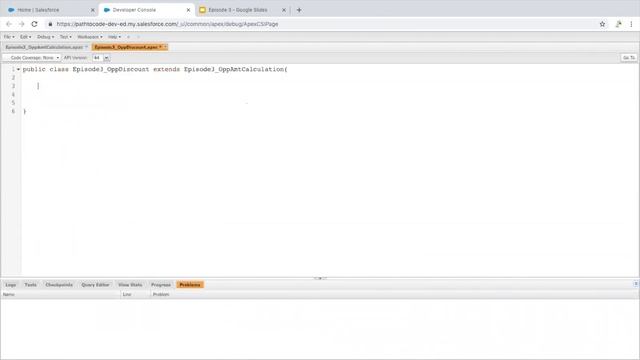
Task: Sort problems by the Name column header
Action: pos(60,294)
